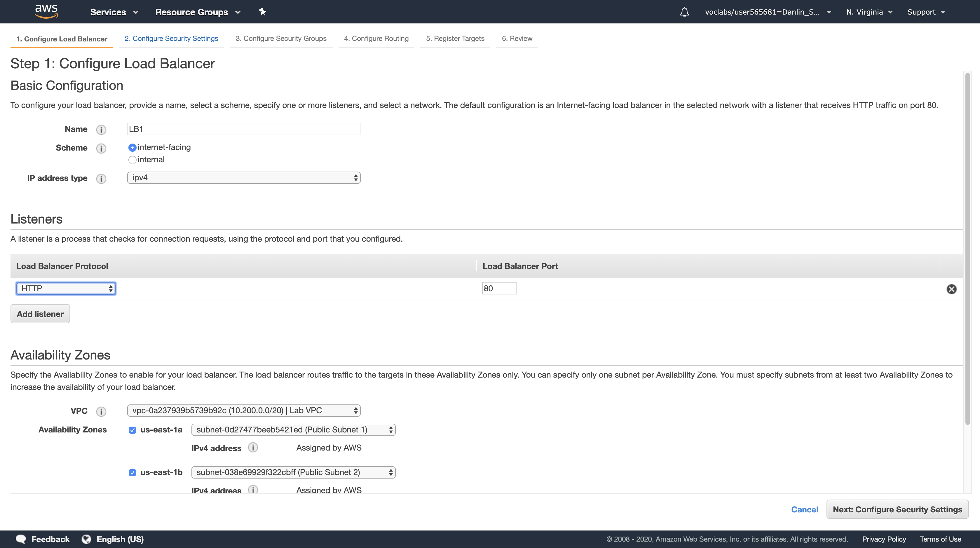The height and width of the screenshot is (548, 980).
Task: Click info icon beside IP address type
Action: [101, 179]
